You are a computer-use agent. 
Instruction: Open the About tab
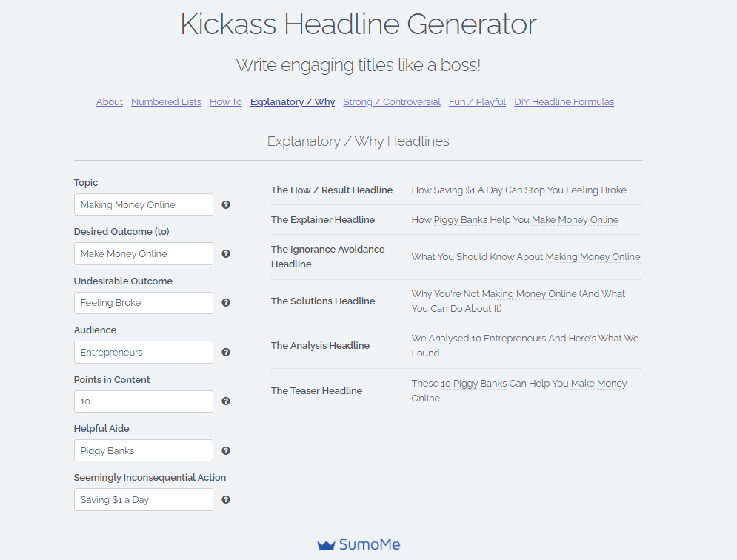pos(110,102)
